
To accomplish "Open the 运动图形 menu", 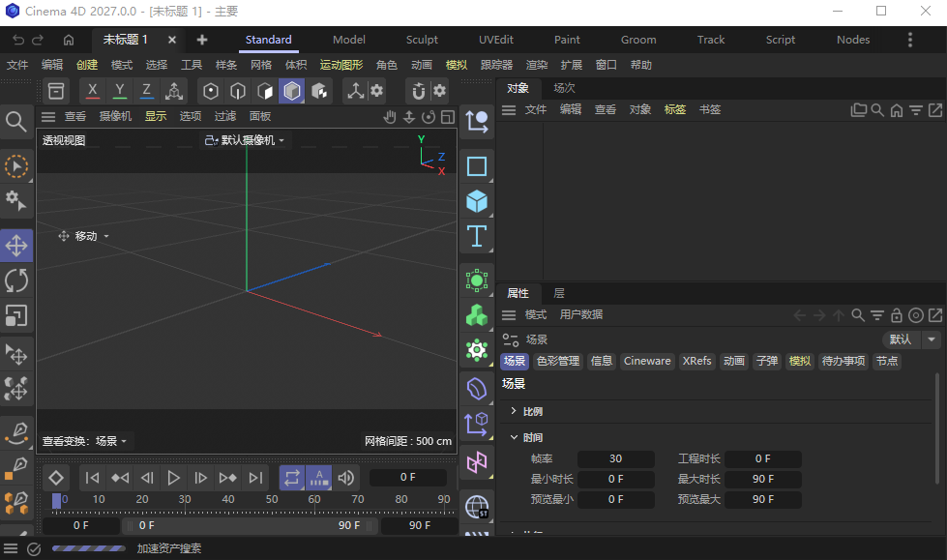I will (341, 65).
